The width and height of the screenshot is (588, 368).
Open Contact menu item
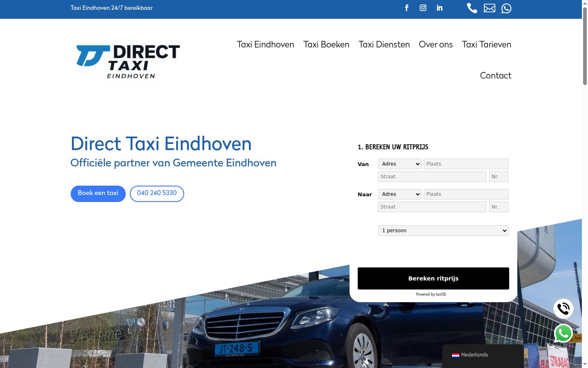tap(496, 76)
